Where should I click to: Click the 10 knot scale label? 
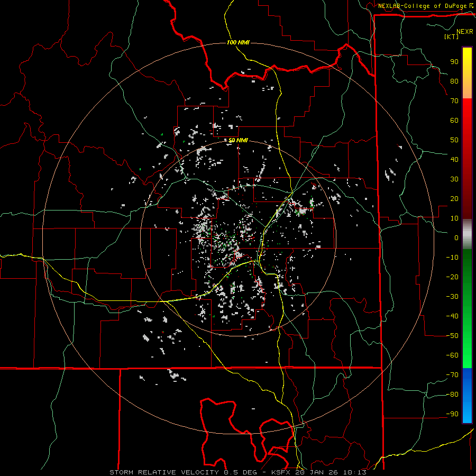pyautogui.click(x=454, y=218)
